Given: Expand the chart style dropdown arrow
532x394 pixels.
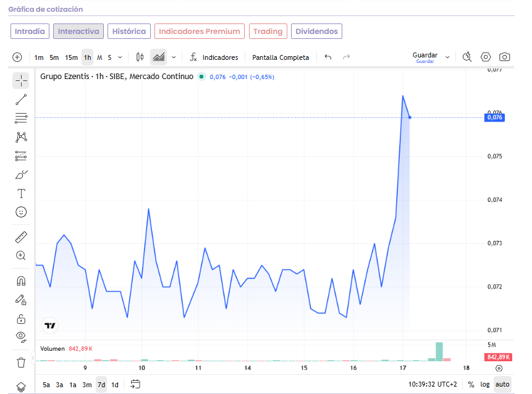Looking at the screenshot, I should (x=174, y=57).
